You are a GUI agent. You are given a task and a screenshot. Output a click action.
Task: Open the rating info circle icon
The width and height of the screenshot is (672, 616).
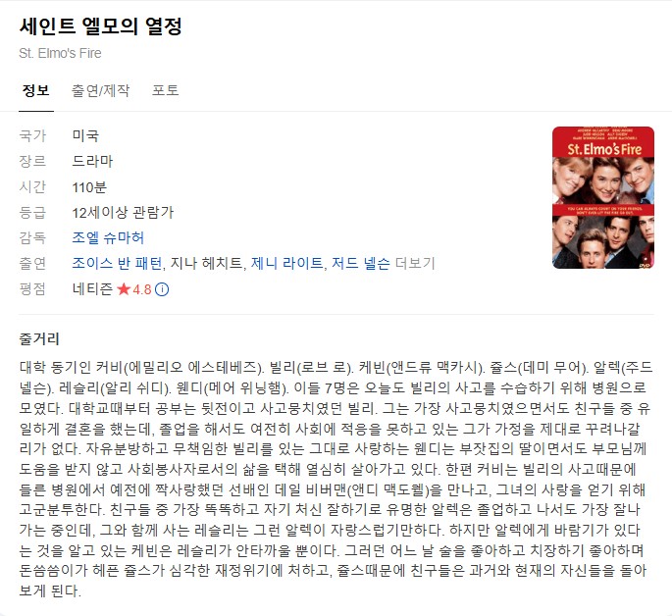pyautogui.click(x=162, y=289)
